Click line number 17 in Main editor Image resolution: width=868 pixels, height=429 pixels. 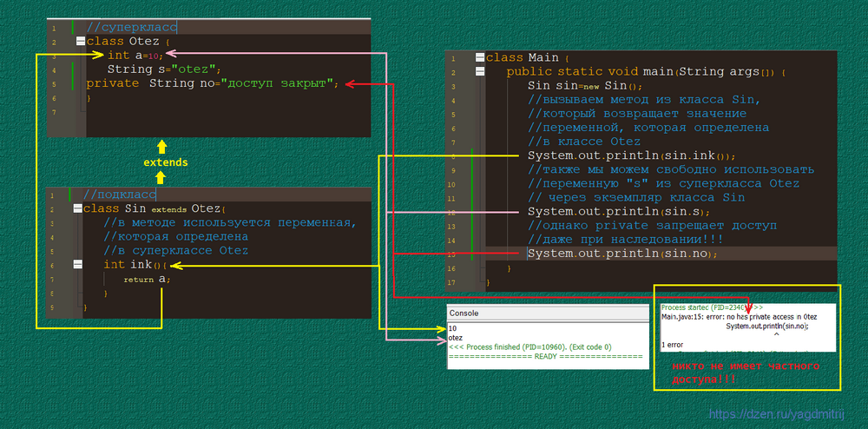click(452, 283)
